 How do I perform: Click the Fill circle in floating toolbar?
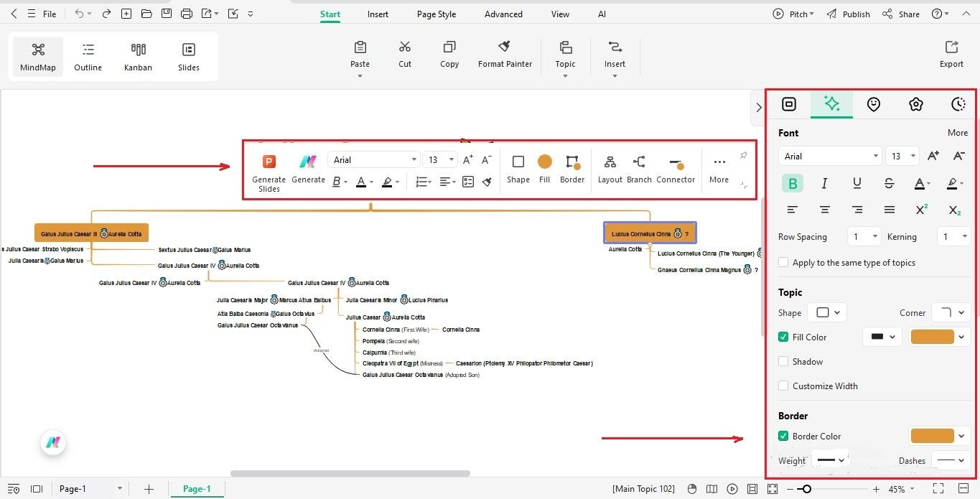point(545,162)
